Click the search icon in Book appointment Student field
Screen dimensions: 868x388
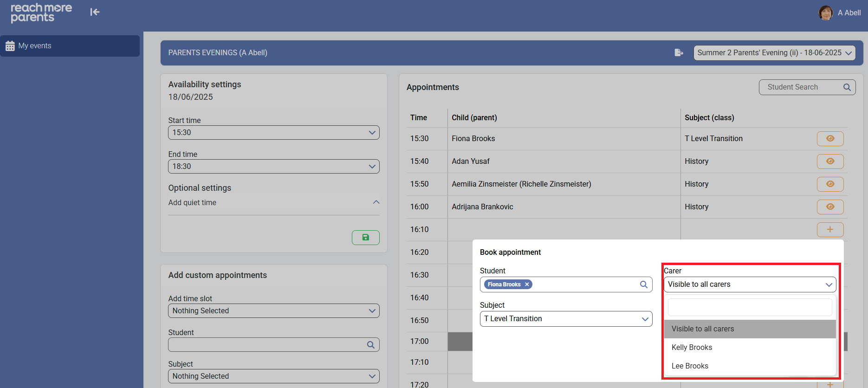click(x=643, y=285)
